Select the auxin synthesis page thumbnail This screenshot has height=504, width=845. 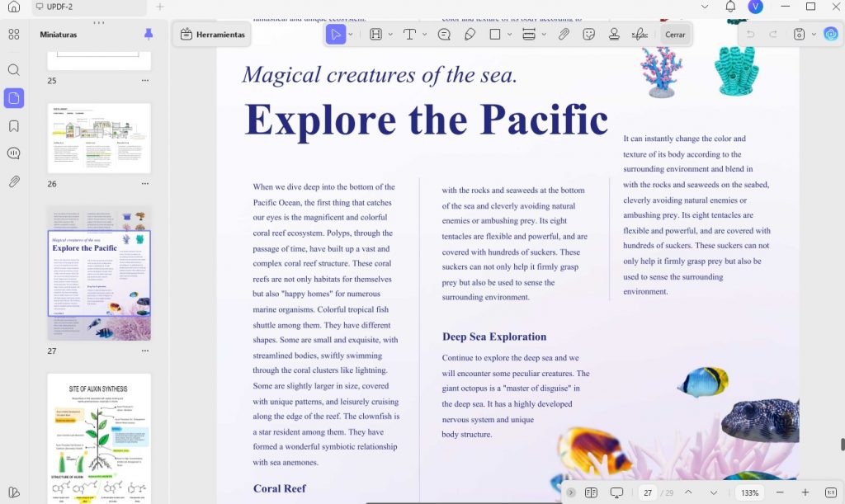[x=99, y=438]
